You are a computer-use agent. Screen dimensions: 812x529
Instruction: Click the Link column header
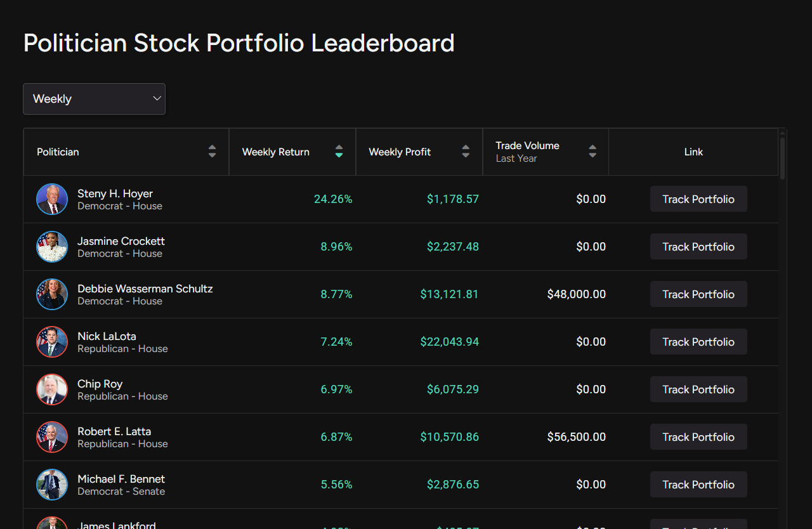click(693, 152)
